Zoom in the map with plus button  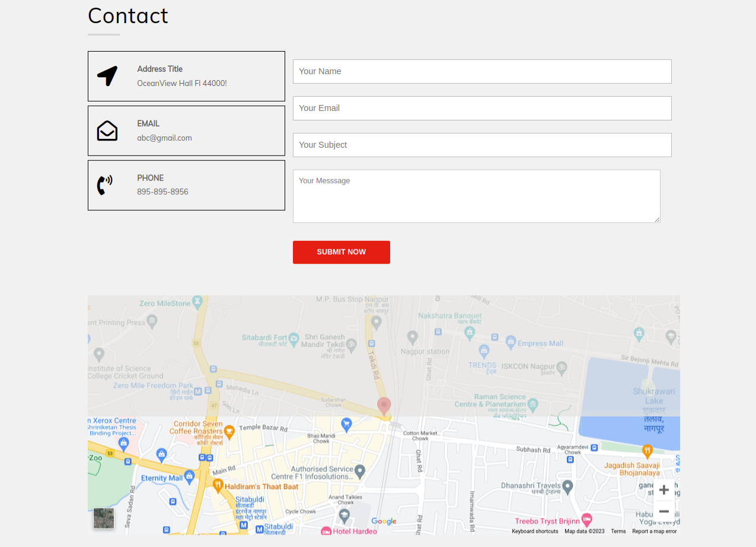(664, 489)
